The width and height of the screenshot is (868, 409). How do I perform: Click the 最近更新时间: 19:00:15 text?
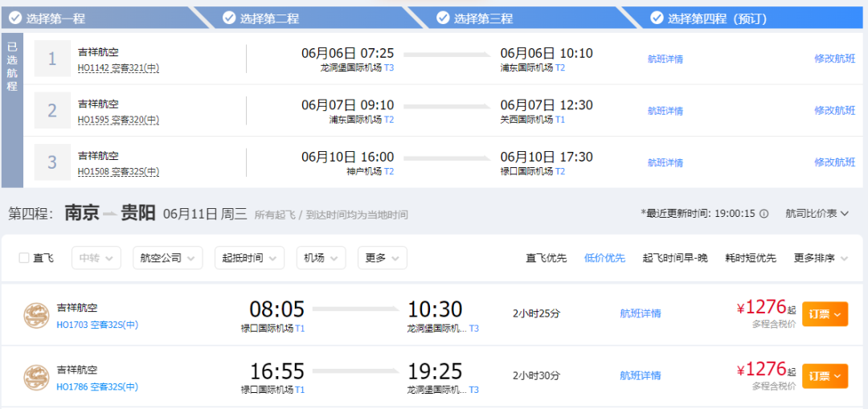(x=698, y=214)
